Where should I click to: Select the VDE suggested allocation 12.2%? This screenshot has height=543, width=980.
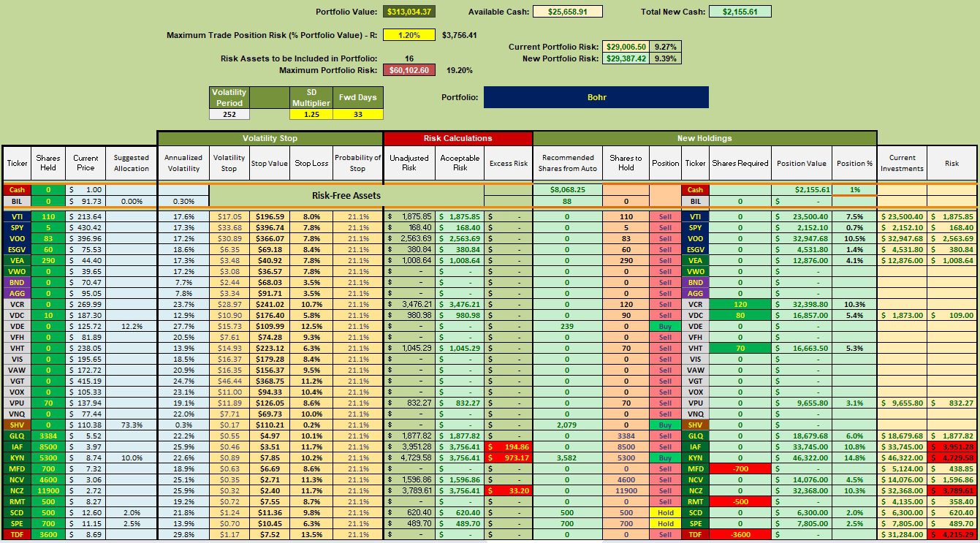click(132, 325)
